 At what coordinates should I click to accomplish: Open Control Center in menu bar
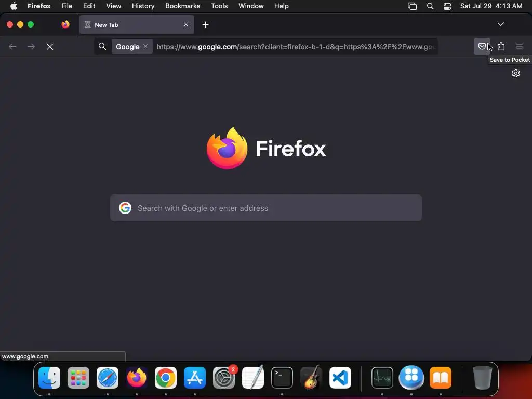(x=447, y=6)
